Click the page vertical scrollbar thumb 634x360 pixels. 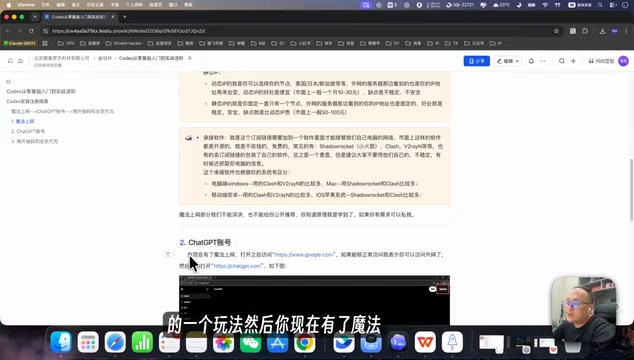(631, 189)
